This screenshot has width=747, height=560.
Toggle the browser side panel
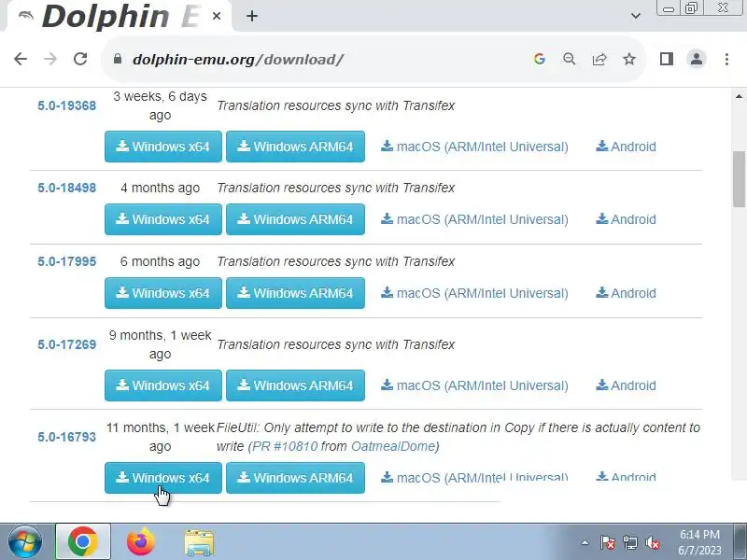tap(667, 59)
